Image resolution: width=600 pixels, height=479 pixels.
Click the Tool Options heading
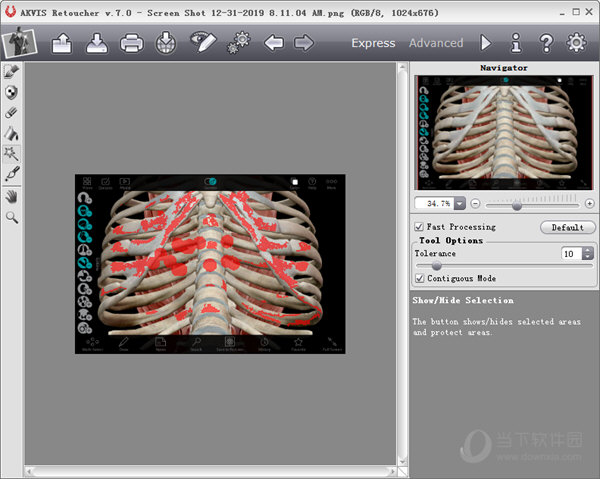click(451, 241)
